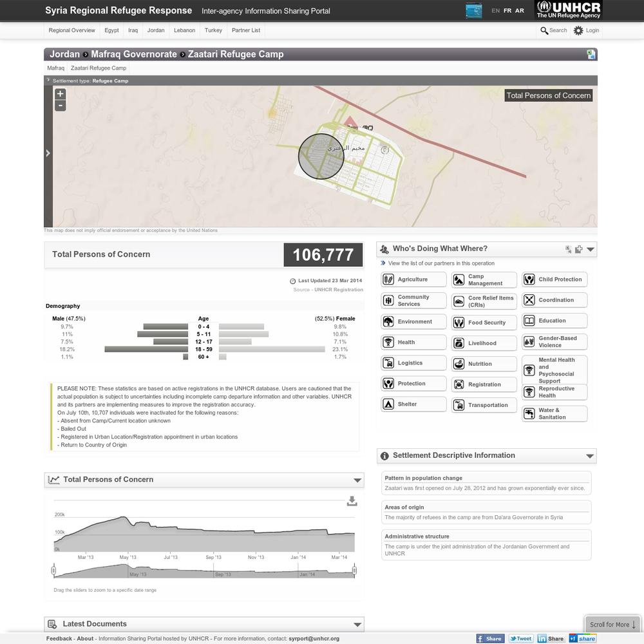Click the About footer link

coord(85,639)
